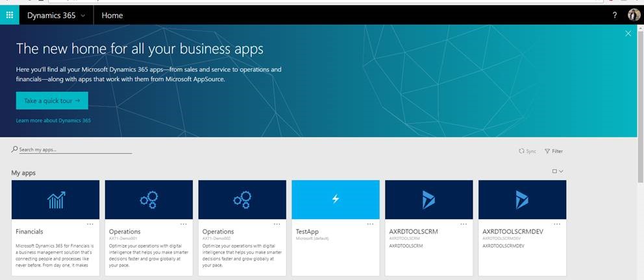Click the AXRDTOOLSCRM Dynamics logo tile
This screenshot has width=644, height=280.
tap(428, 200)
